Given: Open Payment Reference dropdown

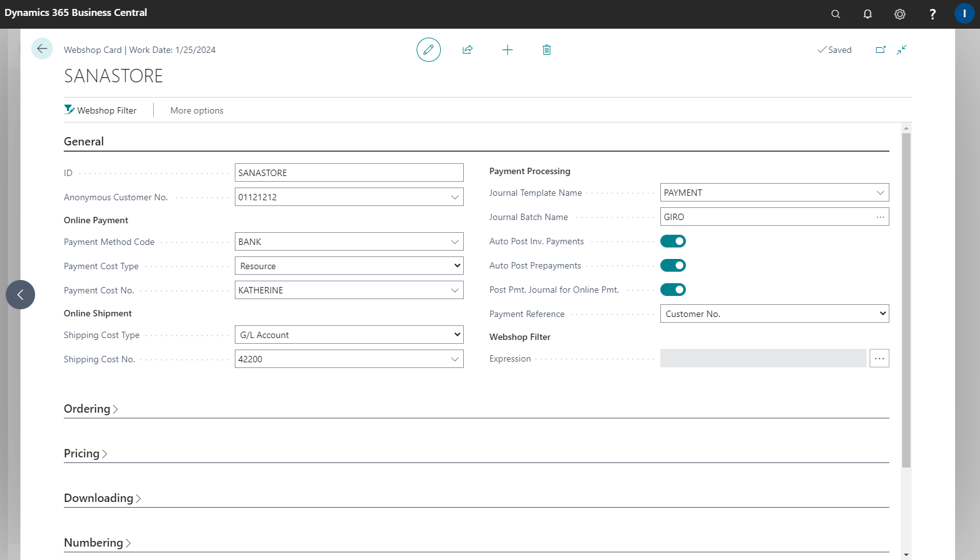Looking at the screenshot, I should 775,314.
